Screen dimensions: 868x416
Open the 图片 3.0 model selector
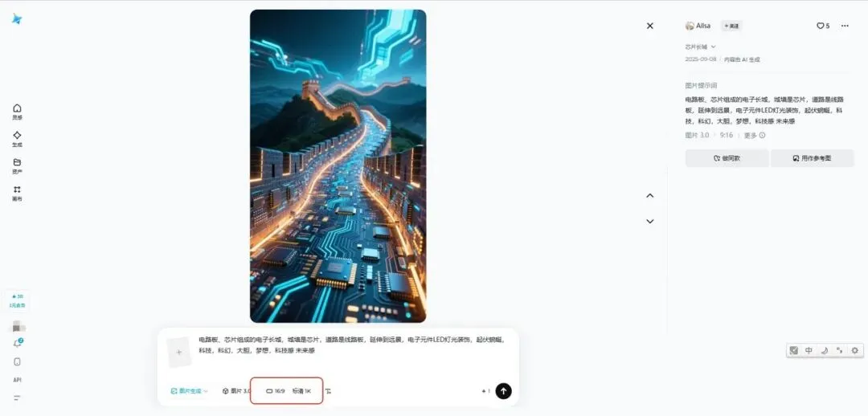[237, 391]
